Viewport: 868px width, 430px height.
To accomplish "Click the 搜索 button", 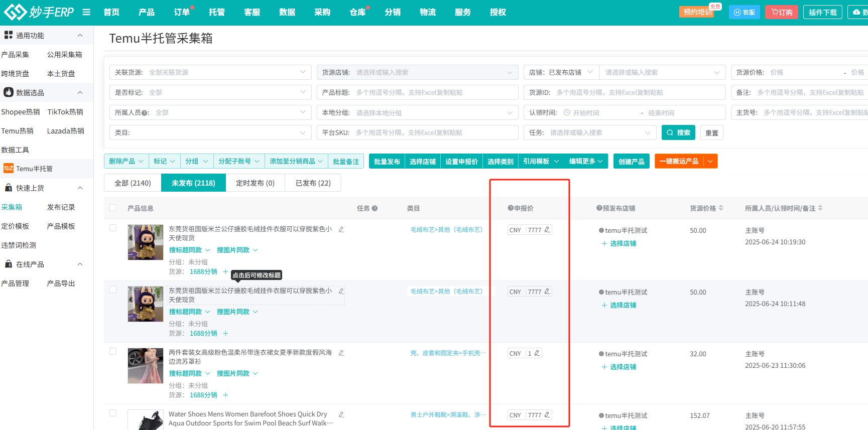I will point(678,132).
